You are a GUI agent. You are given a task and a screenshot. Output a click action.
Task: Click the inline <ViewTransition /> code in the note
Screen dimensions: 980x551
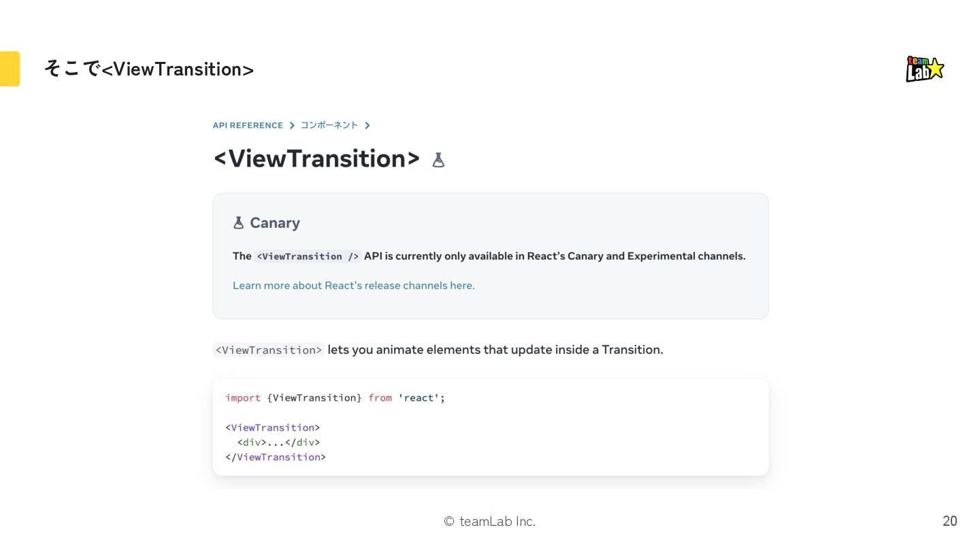307,256
